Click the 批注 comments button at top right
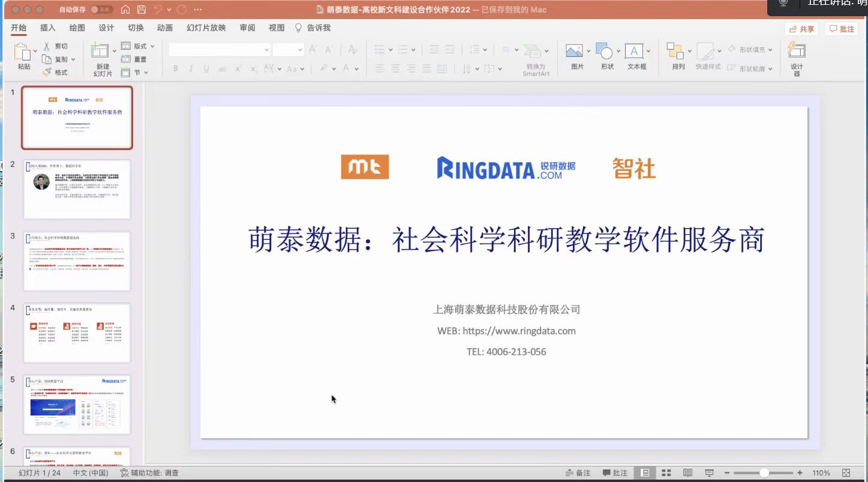The width and height of the screenshot is (868, 482). (x=841, y=29)
